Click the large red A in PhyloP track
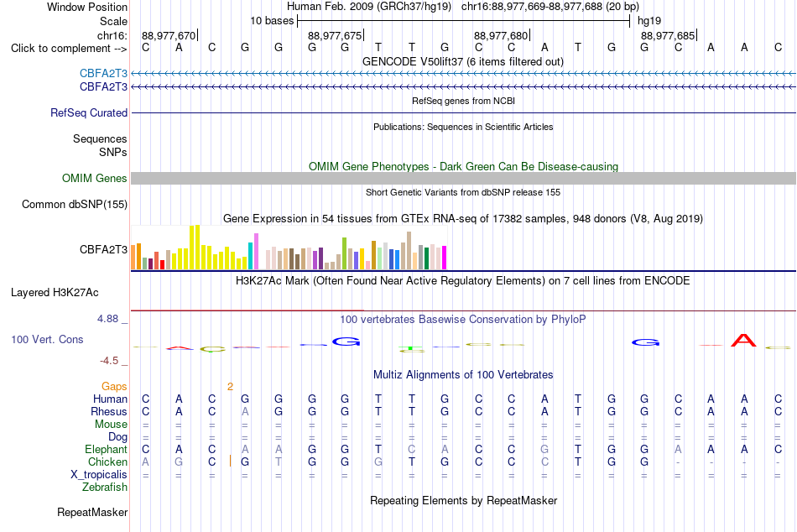797x532 pixels. (x=743, y=340)
